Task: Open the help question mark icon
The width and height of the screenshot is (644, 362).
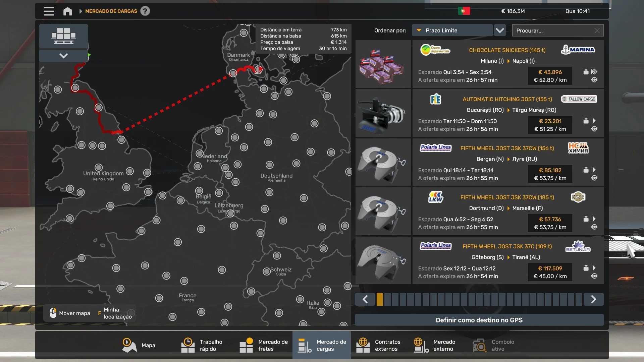Action: click(x=145, y=11)
